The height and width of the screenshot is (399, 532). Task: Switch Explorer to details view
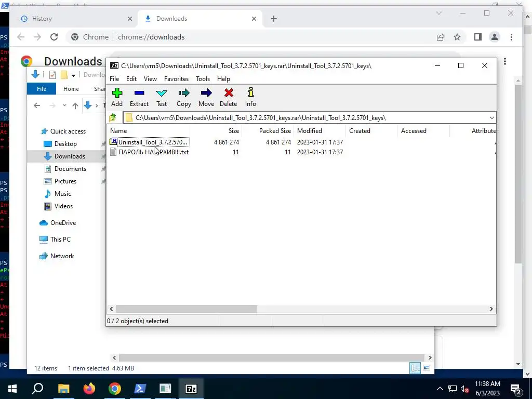click(x=415, y=368)
